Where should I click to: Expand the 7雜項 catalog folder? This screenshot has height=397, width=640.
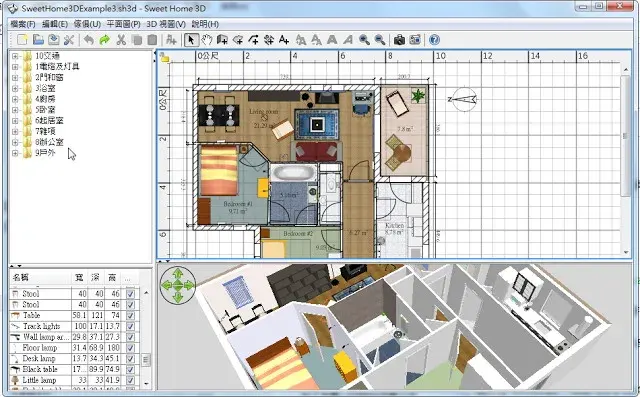tap(15, 131)
